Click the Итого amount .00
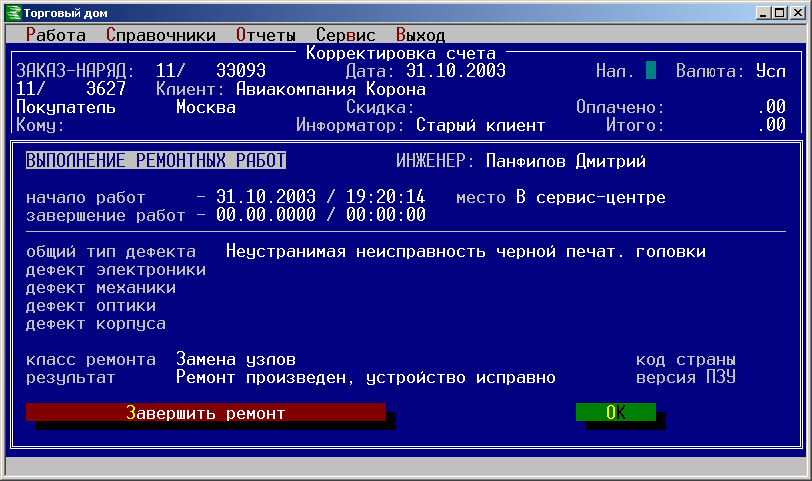The image size is (812, 481). (771, 125)
